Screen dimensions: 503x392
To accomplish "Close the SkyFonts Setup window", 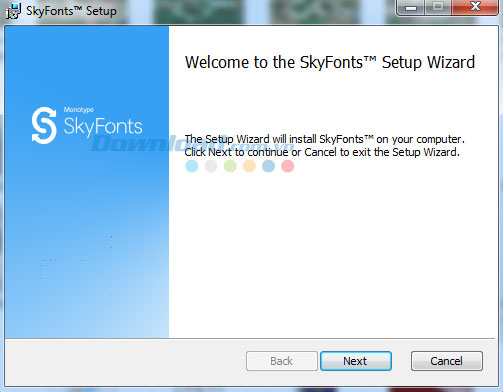I will 475,7.
